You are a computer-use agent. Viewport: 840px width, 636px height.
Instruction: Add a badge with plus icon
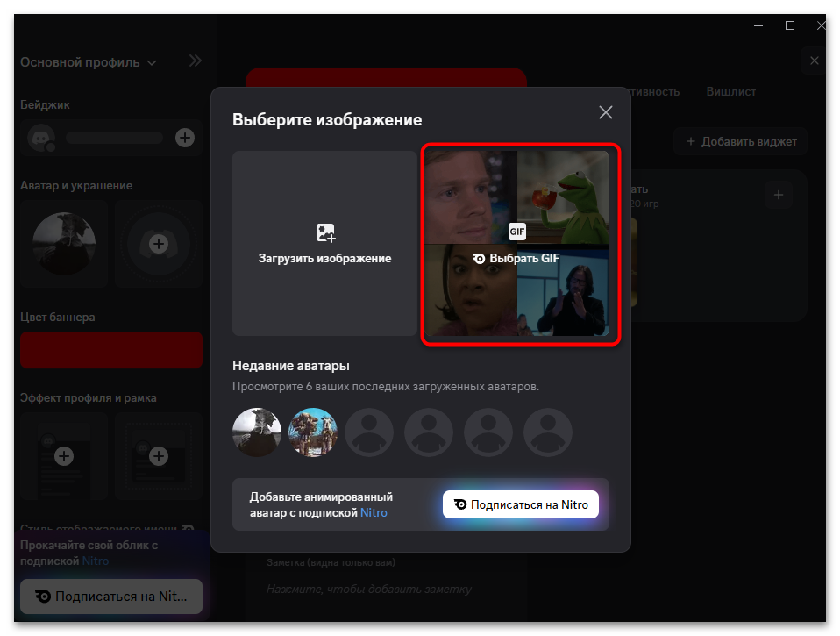point(185,138)
